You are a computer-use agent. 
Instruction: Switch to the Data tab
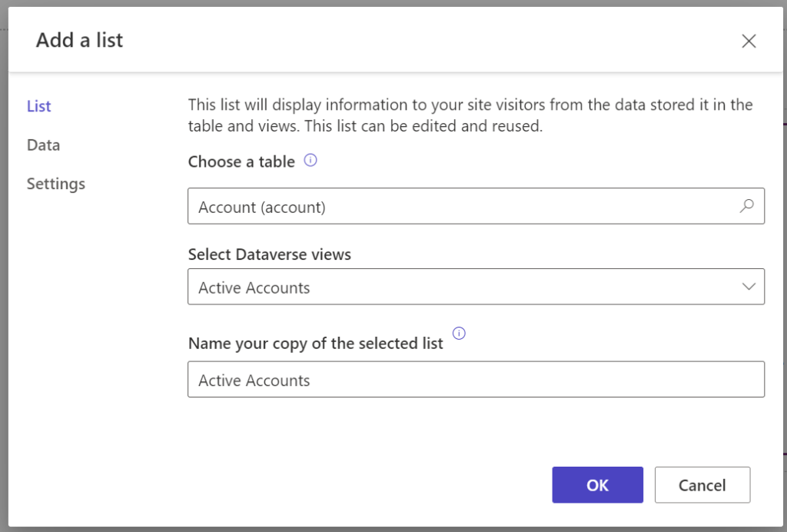click(x=43, y=145)
